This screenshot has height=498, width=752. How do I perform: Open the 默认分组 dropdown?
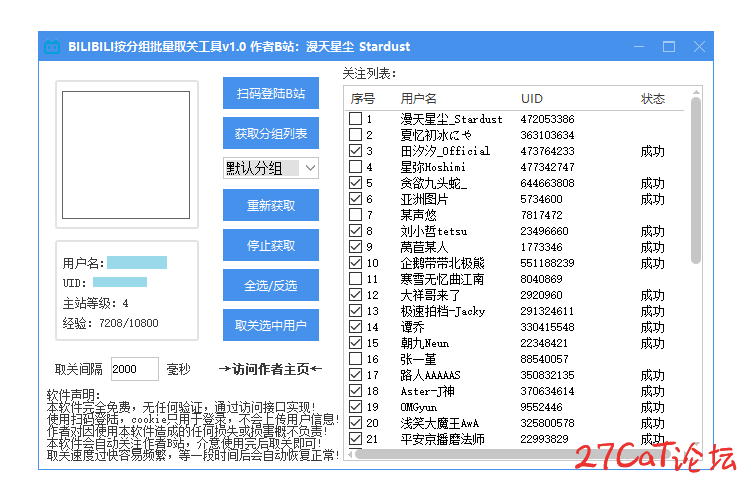(270, 168)
